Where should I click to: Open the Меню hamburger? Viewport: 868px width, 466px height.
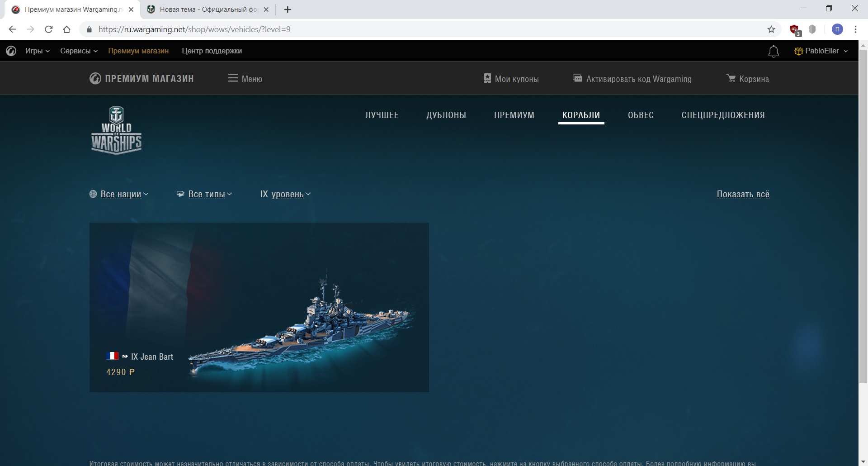click(245, 79)
